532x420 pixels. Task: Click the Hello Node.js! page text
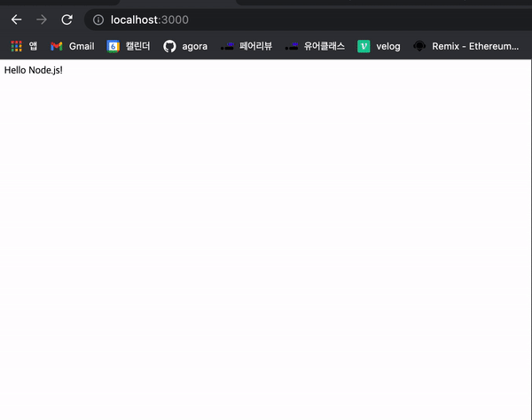pos(34,70)
